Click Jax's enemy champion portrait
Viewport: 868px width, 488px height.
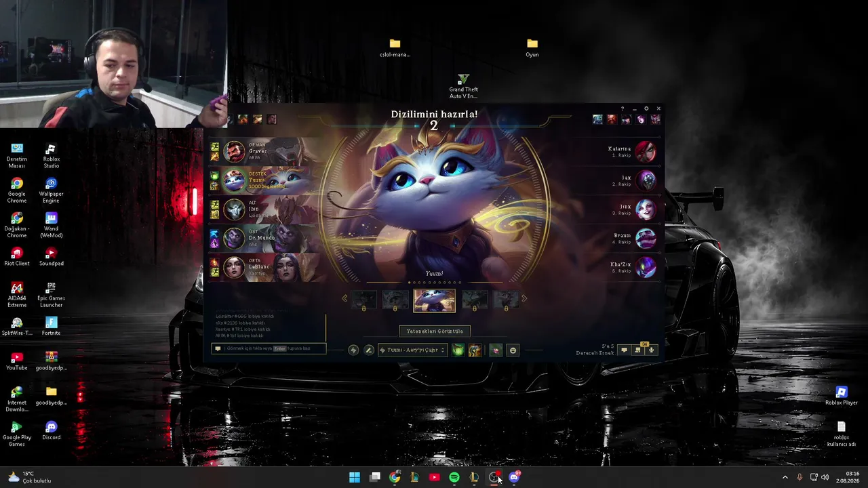(x=645, y=180)
